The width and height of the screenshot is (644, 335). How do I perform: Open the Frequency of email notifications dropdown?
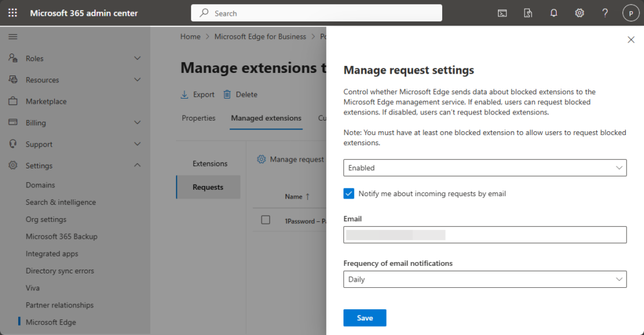(x=485, y=280)
